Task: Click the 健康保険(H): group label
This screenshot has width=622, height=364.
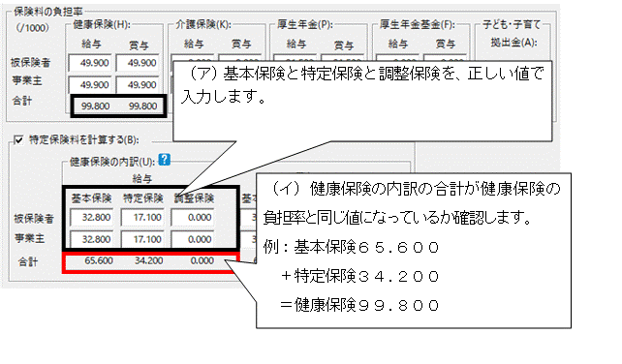Action: click(x=102, y=24)
